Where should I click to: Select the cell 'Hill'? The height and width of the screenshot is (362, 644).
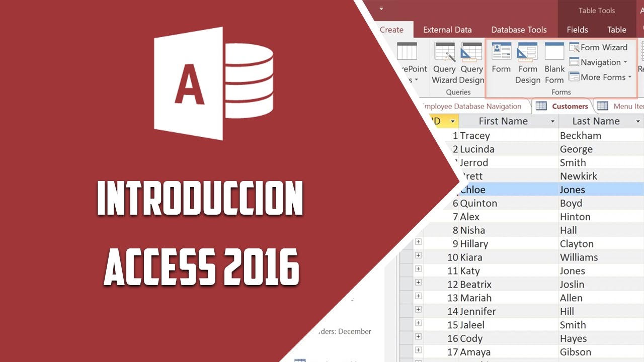pos(601,312)
